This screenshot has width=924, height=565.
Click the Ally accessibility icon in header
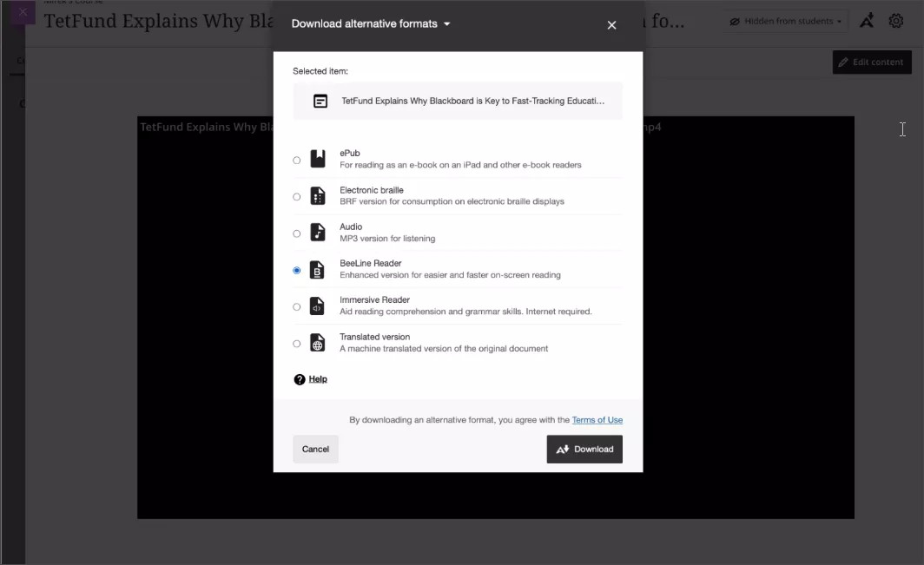click(866, 21)
